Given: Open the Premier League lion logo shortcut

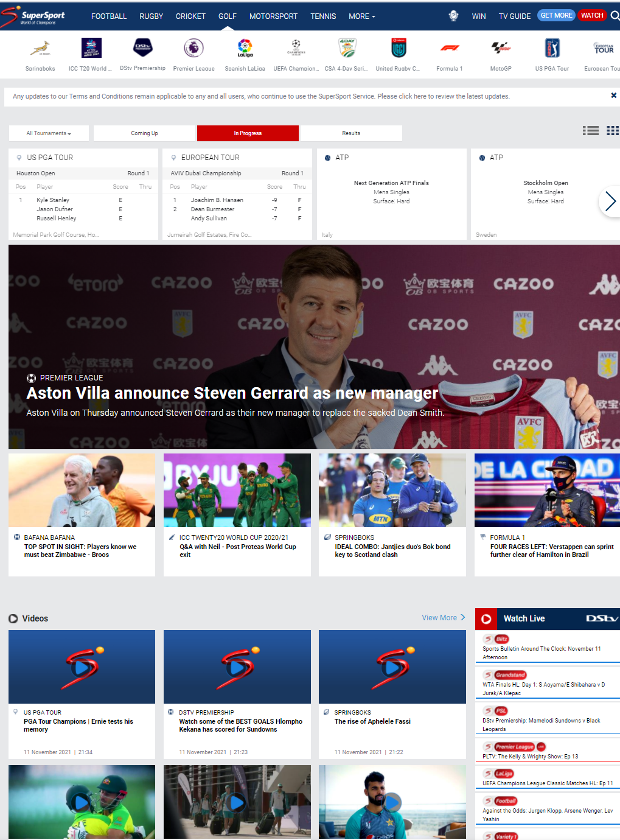Looking at the screenshot, I should [193, 47].
